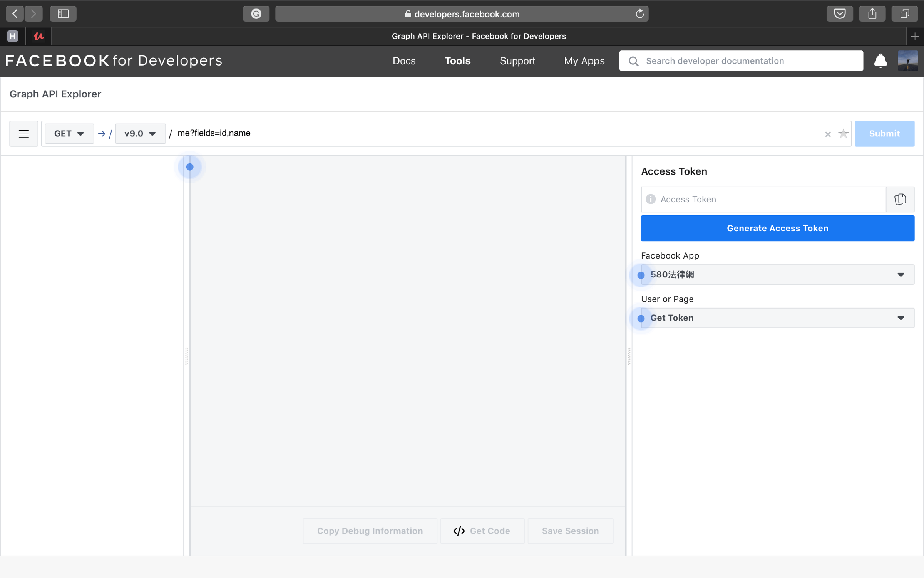This screenshot has width=924, height=578.
Task: Open the Get Token dropdown
Action: (778, 318)
